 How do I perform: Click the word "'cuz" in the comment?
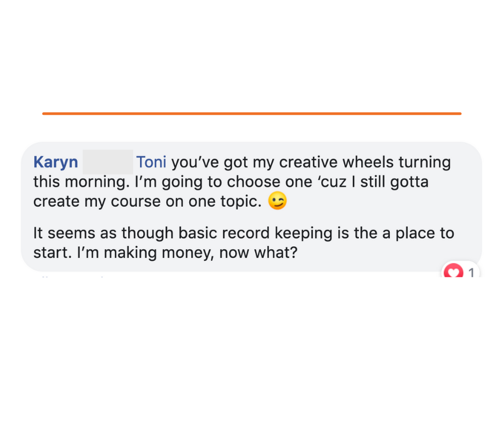332,182
